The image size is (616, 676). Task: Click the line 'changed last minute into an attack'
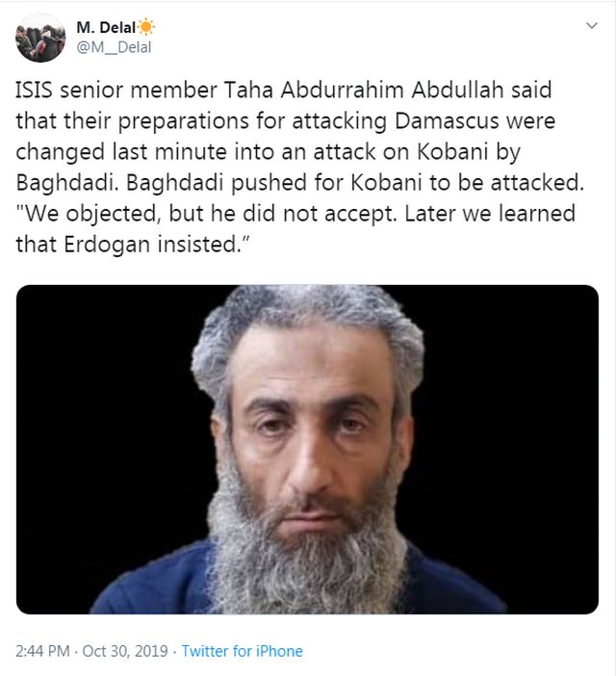point(268,152)
